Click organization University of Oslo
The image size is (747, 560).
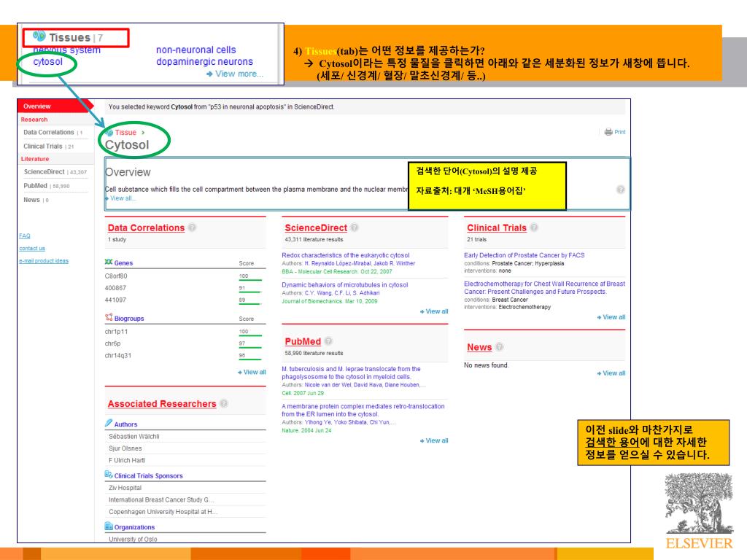133,539
